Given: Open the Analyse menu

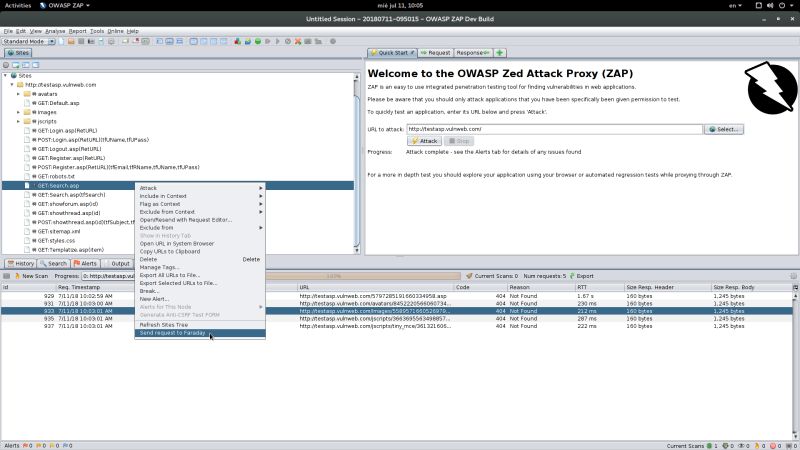Looking at the screenshot, I should point(55,31).
